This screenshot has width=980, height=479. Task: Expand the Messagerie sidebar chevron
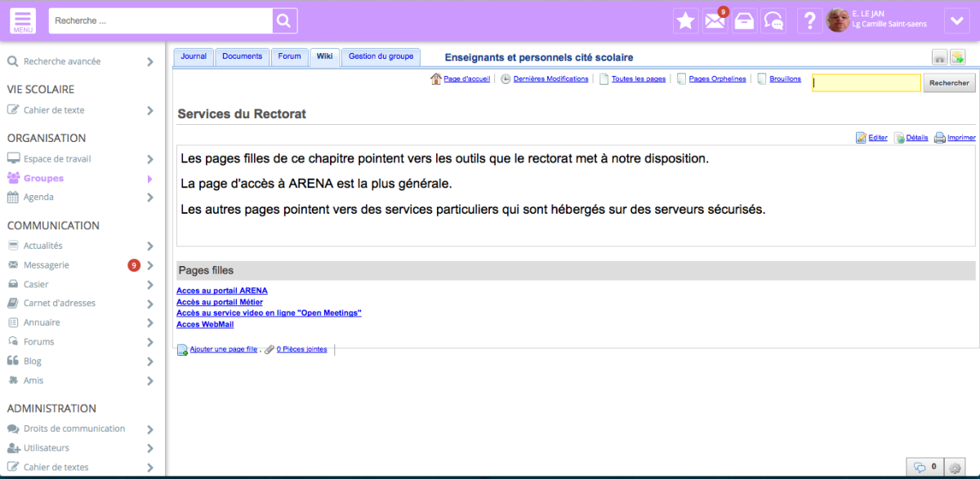[150, 265]
